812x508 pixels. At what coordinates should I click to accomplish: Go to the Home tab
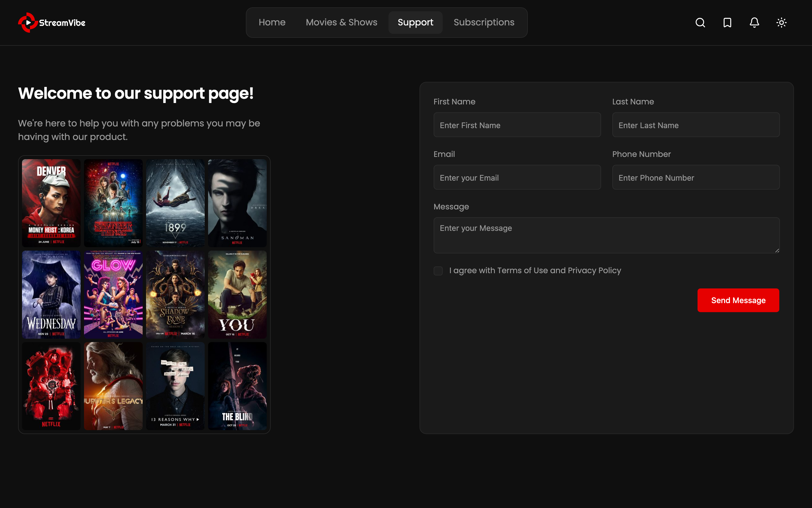point(272,22)
